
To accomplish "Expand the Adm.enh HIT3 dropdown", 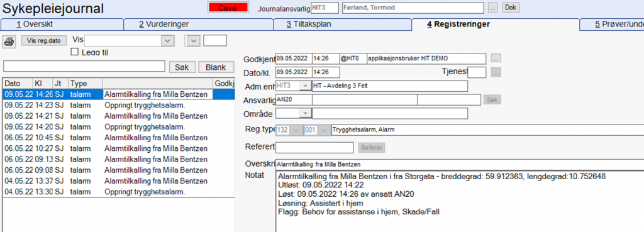I will (305, 86).
